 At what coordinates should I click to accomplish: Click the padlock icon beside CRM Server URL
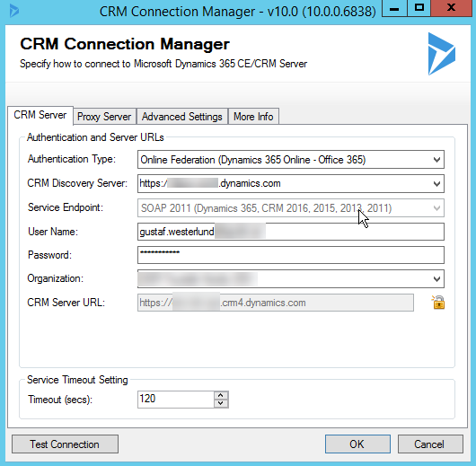(x=437, y=303)
